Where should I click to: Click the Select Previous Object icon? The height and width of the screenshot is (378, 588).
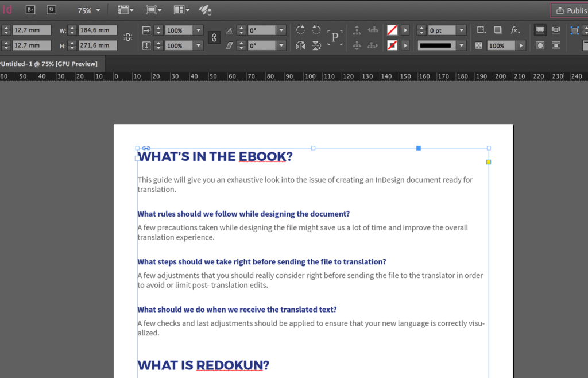[x=373, y=30]
